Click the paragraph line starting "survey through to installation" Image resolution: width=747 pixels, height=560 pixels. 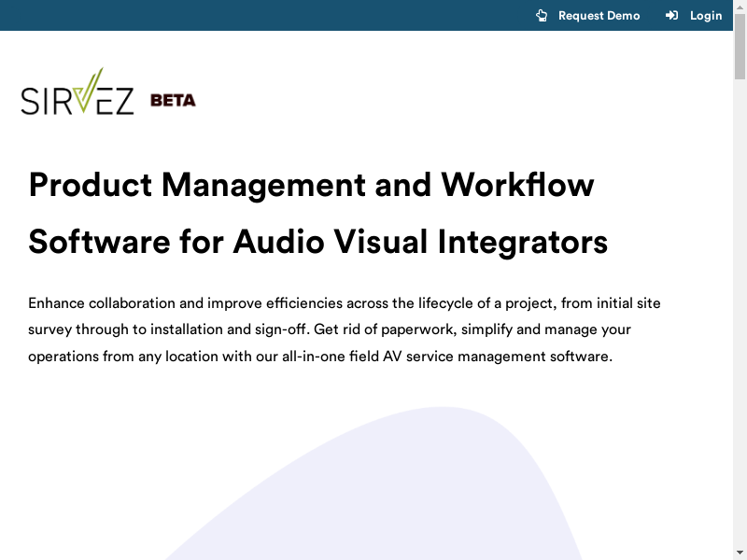coord(329,329)
